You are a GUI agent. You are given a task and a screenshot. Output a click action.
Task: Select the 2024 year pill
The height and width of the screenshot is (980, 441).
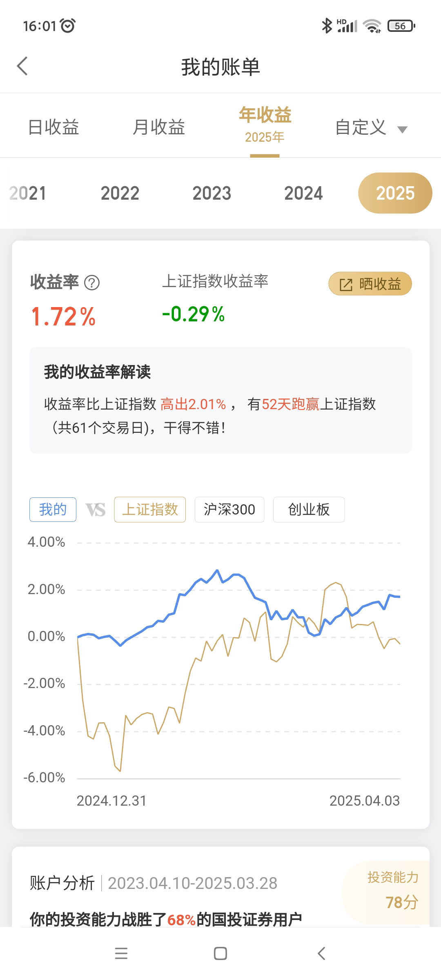pyautogui.click(x=303, y=193)
